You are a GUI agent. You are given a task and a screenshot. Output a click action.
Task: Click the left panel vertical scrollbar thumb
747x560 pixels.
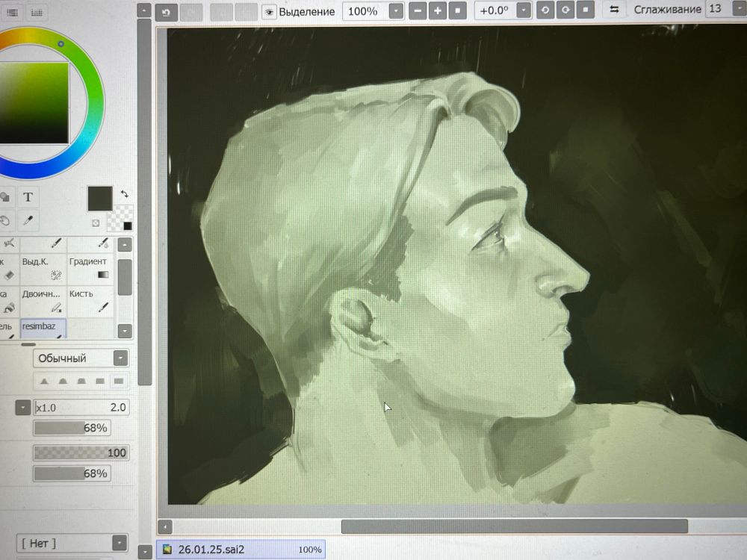(x=144, y=202)
